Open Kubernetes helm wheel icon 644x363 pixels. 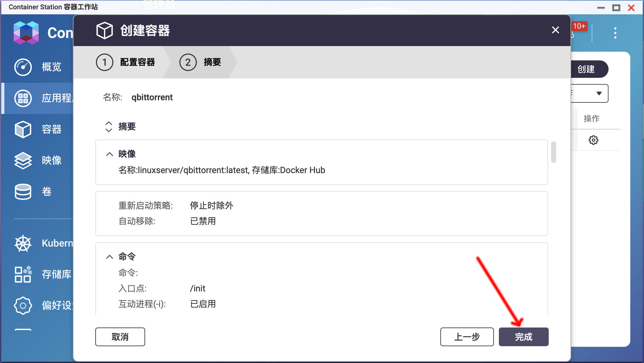pyautogui.click(x=23, y=243)
